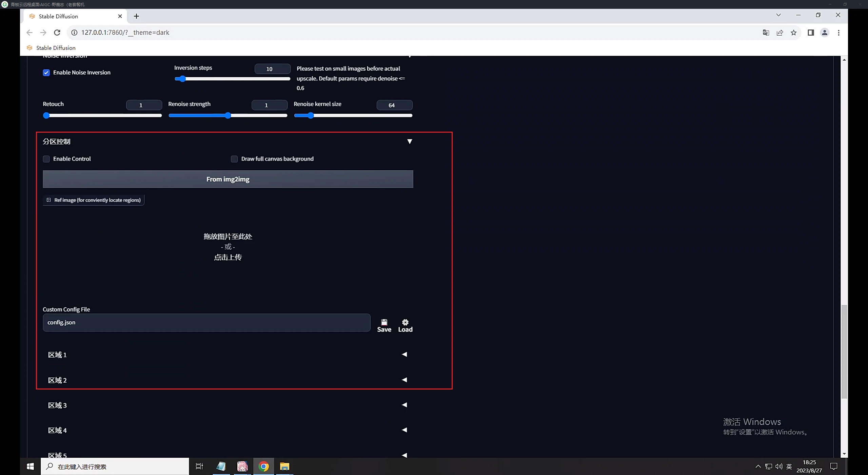This screenshot has height=475, width=868.
Task: Reload the page with browser refresh icon
Action: coord(57,33)
